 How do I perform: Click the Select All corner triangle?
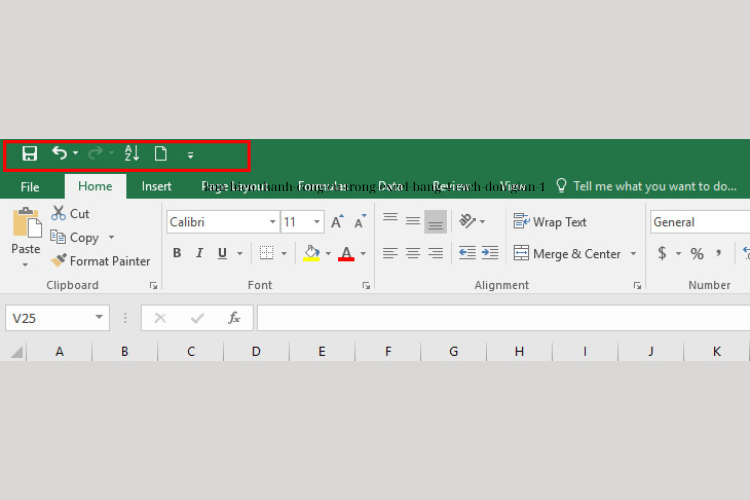[17, 353]
